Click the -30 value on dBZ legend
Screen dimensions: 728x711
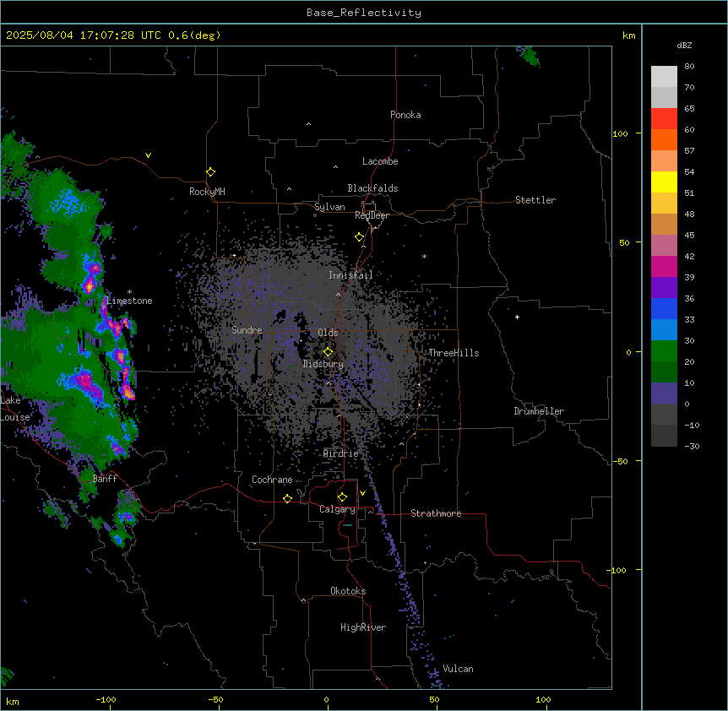tap(692, 446)
